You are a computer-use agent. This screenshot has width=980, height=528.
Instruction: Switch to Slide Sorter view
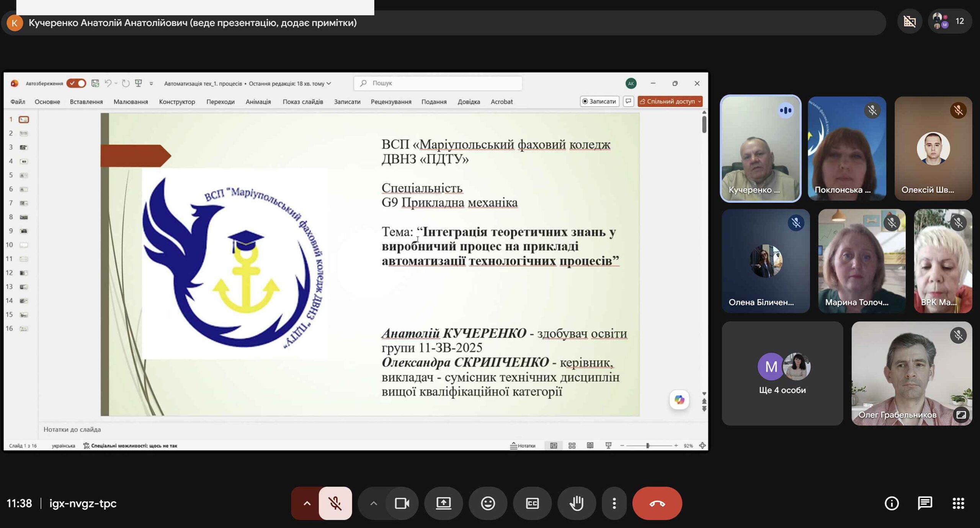pyautogui.click(x=572, y=446)
